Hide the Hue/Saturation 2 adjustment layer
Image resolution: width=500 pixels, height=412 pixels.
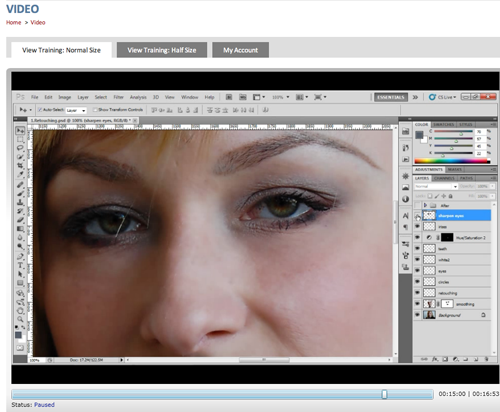point(417,237)
